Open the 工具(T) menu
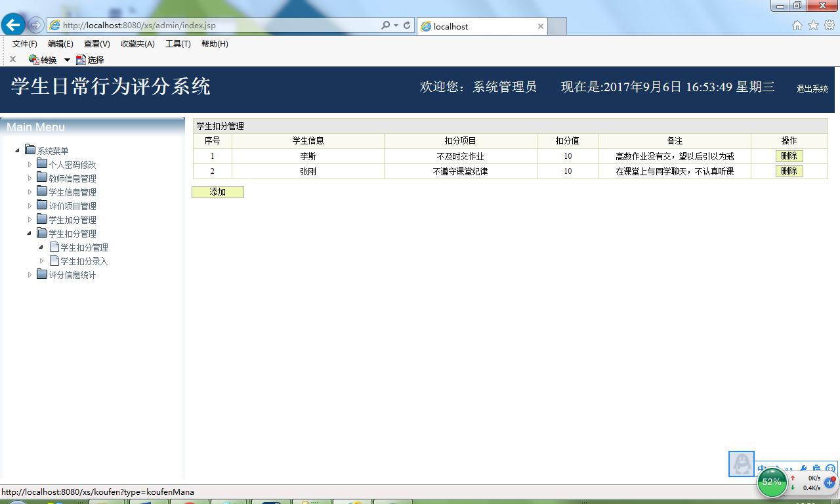 click(x=178, y=44)
